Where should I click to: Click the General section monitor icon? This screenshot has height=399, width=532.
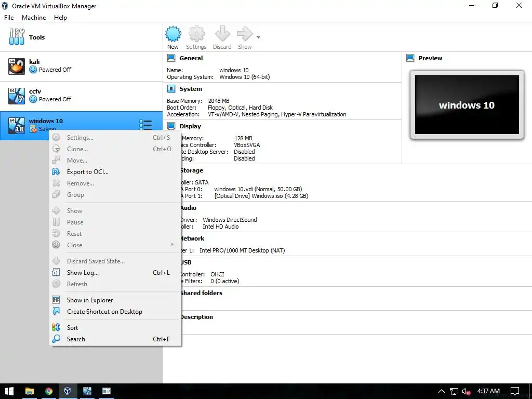coord(171,58)
